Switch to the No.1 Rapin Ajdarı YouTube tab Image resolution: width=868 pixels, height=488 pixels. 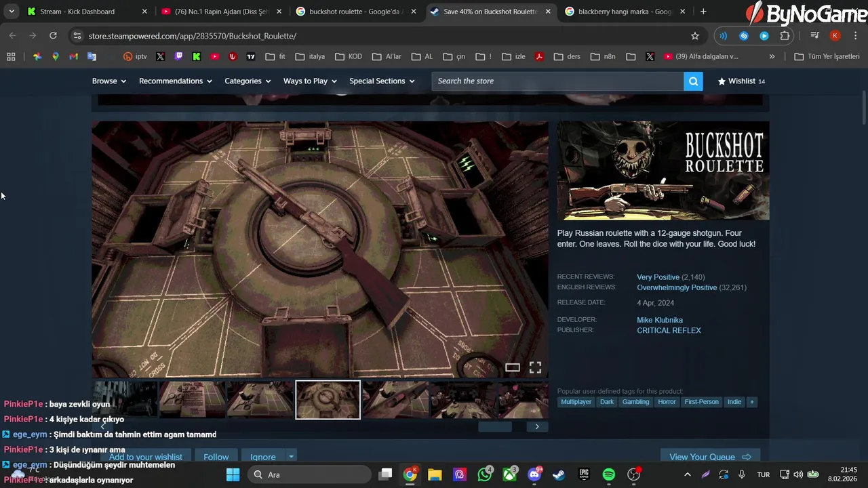click(x=221, y=12)
